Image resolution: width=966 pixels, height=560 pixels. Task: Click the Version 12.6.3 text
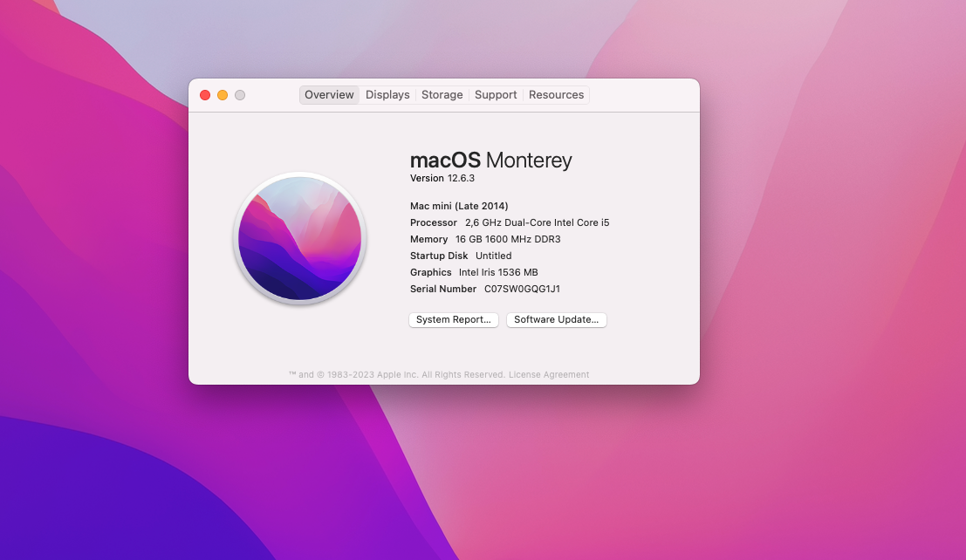(x=442, y=178)
